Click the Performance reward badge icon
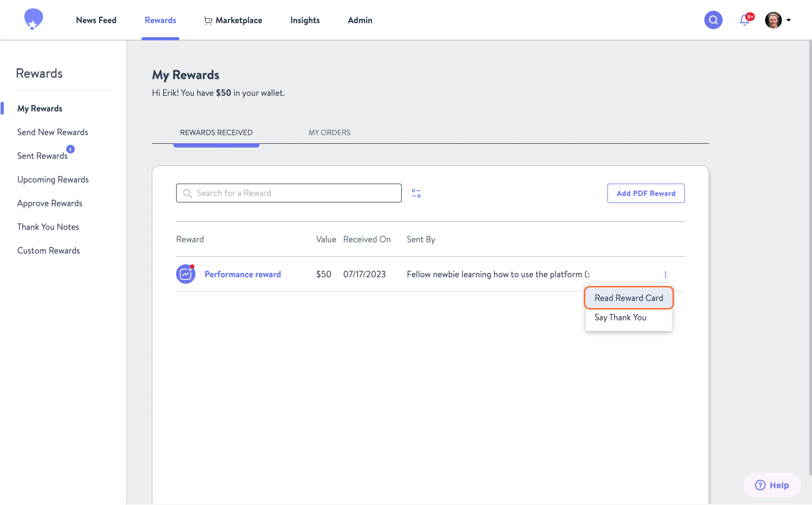 pyautogui.click(x=186, y=274)
